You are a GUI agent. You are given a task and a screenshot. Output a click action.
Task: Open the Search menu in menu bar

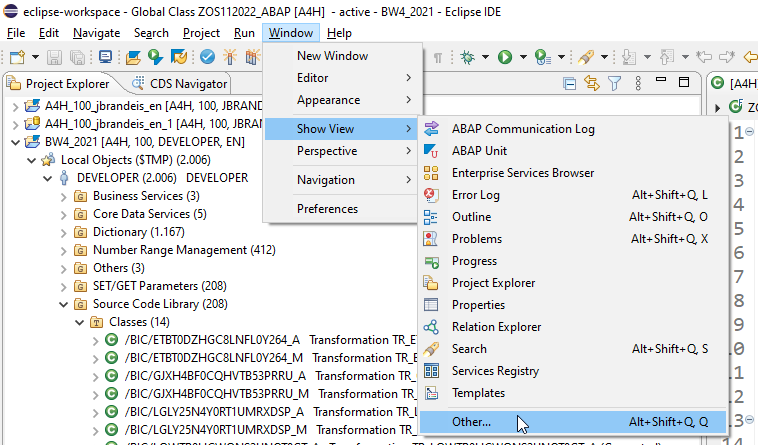[x=151, y=33]
